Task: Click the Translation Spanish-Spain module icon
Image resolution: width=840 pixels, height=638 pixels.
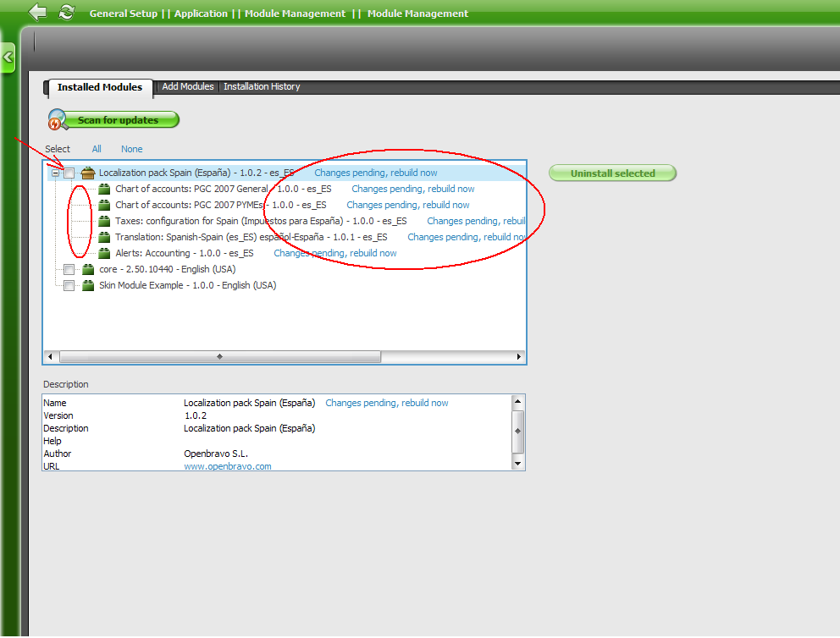Action: pyautogui.click(x=104, y=237)
